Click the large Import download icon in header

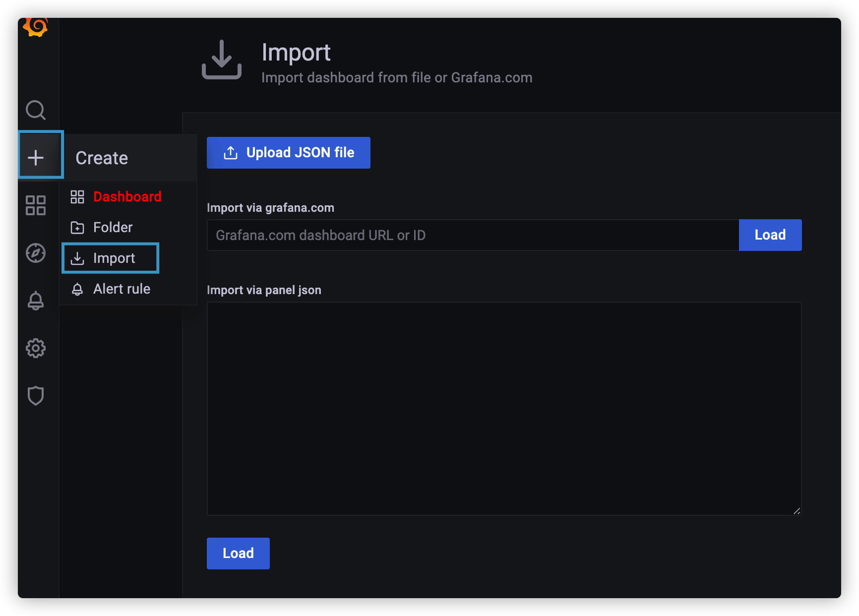222,60
